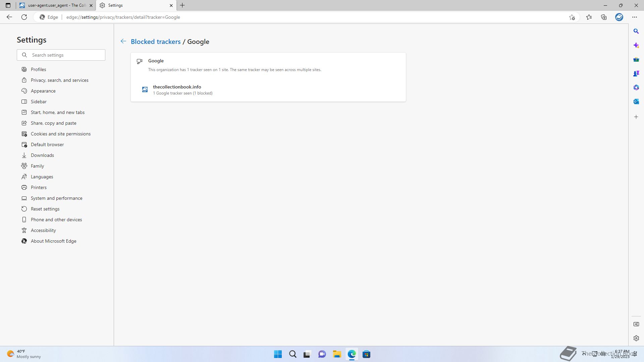Open the Blocked trackers breadcrumb link
Screen dimensions: 644x362
[156, 42]
